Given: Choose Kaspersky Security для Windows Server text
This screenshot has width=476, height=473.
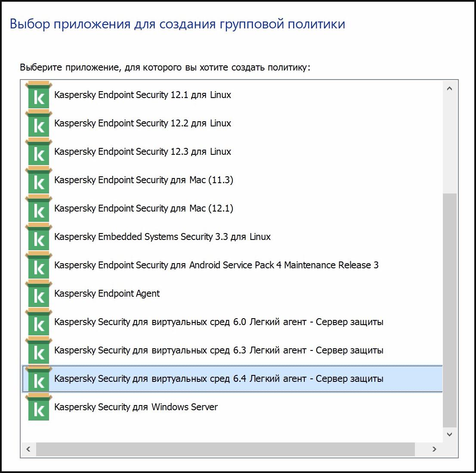Looking at the screenshot, I should tap(136, 407).
